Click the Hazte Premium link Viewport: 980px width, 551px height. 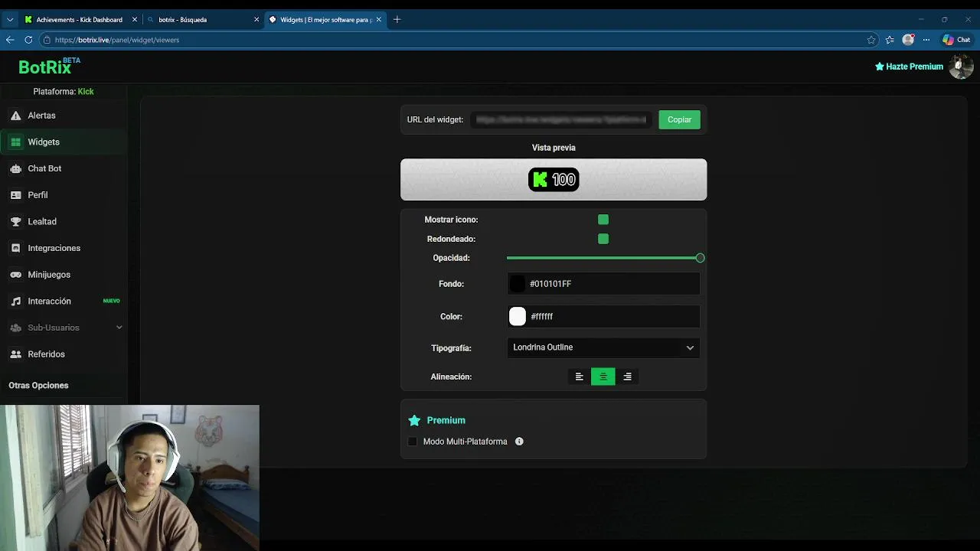tap(909, 67)
